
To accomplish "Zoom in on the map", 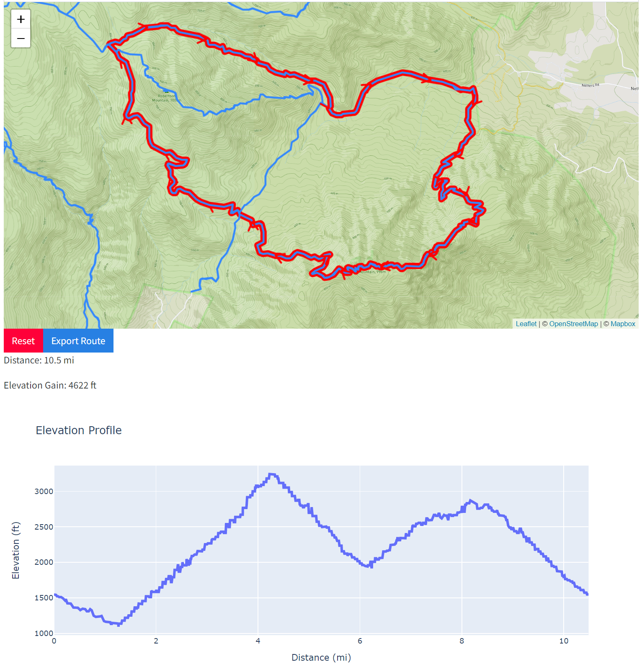I will 21,19.
